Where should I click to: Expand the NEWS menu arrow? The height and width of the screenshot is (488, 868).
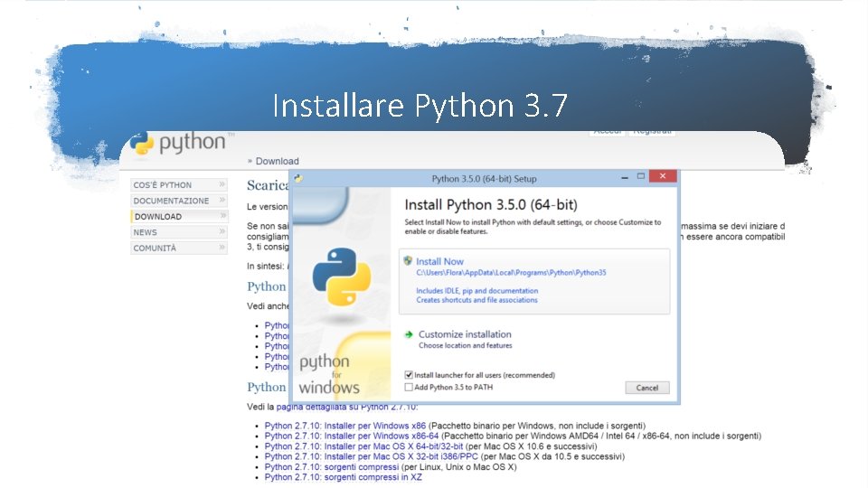(x=222, y=231)
